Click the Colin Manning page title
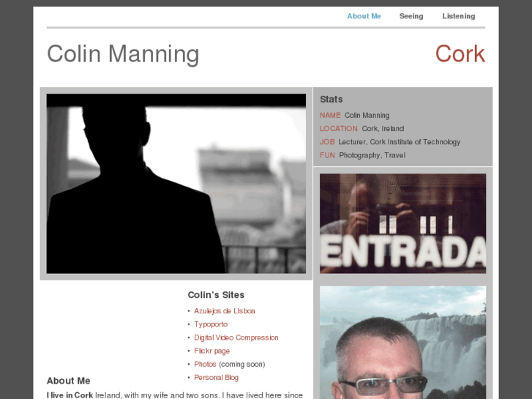 coord(123,54)
